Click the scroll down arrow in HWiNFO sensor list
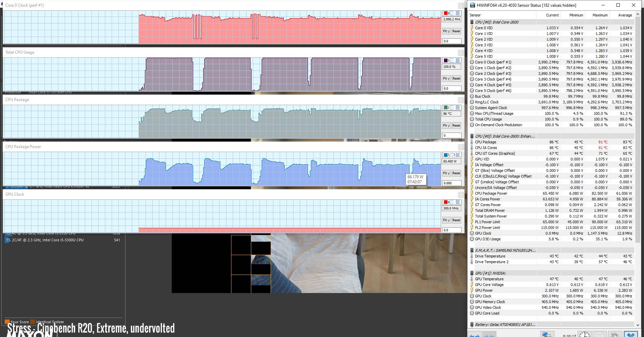The height and width of the screenshot is (337, 644). (x=638, y=325)
